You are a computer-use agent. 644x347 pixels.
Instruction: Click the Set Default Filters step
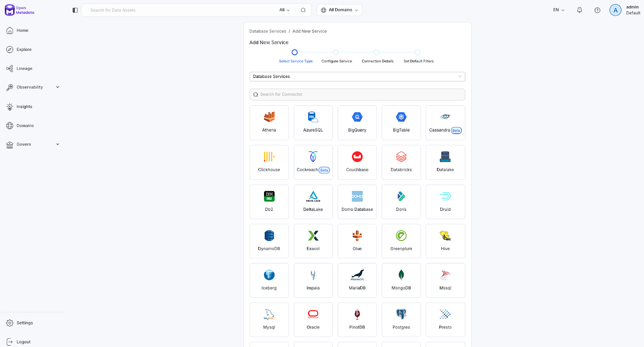[x=418, y=56]
